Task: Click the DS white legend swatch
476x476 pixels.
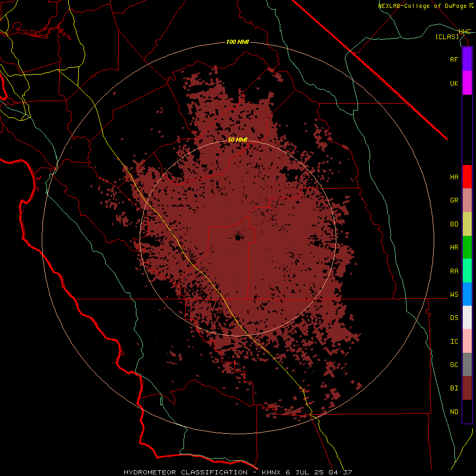Action: pyautogui.click(x=467, y=317)
